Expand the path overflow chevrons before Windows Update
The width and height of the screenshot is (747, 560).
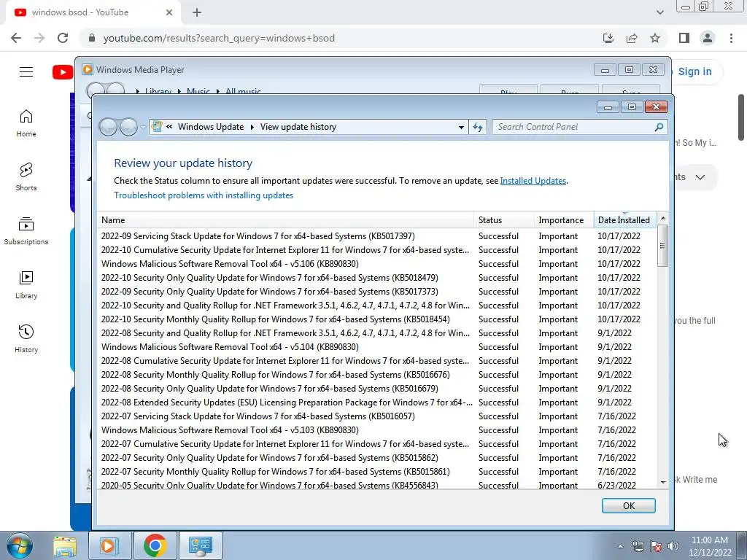point(169,127)
